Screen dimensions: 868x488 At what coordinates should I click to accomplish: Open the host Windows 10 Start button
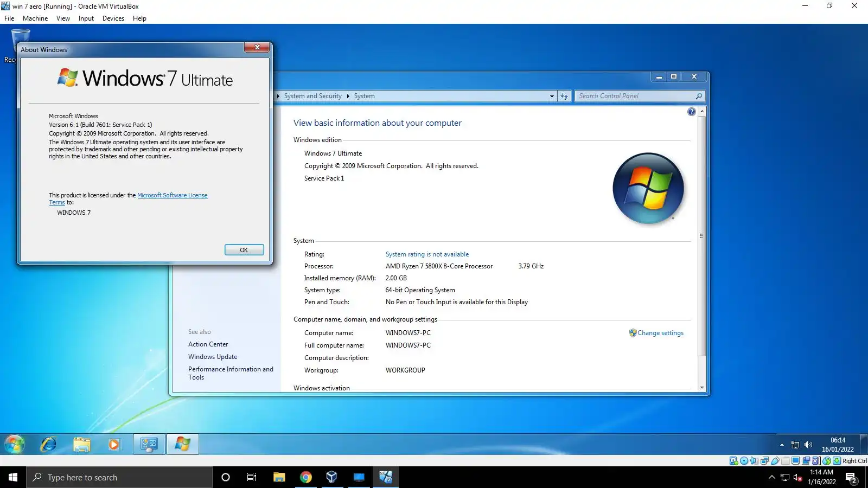(x=13, y=477)
